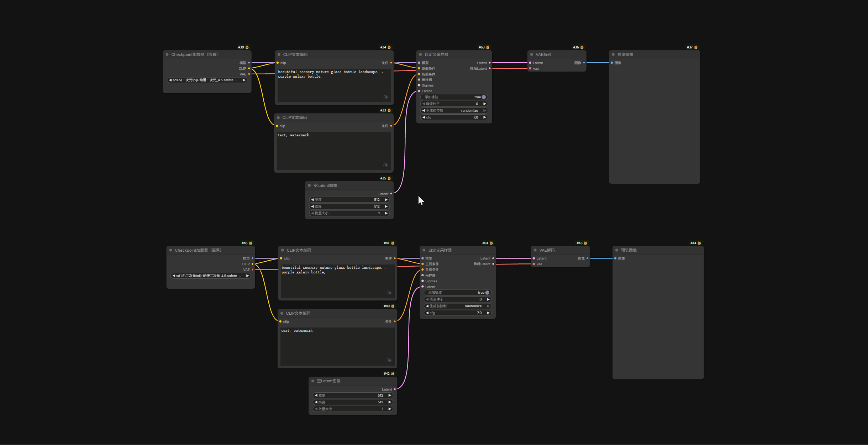This screenshot has width=868, height=445.
Task: Decrease 高度 with left arrow in node #35
Action: click(x=312, y=206)
